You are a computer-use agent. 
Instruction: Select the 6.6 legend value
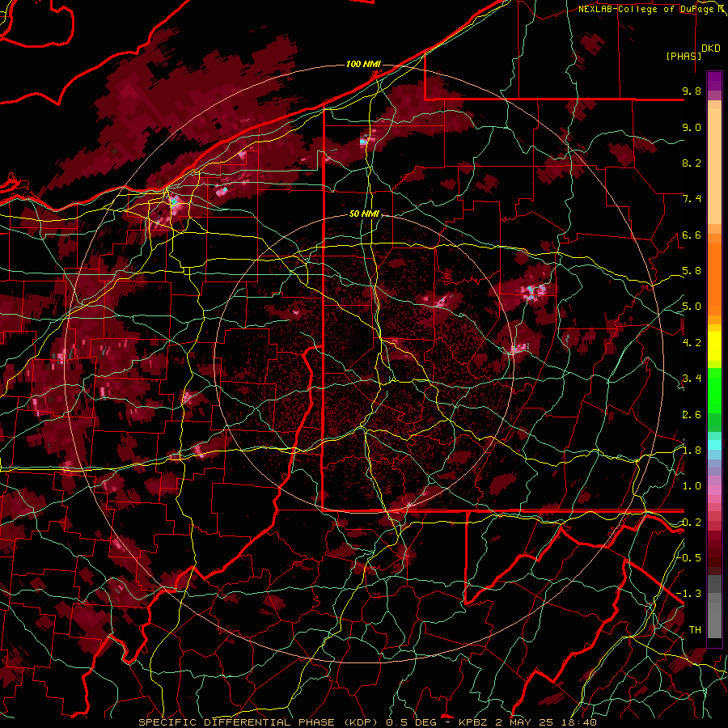(x=692, y=235)
